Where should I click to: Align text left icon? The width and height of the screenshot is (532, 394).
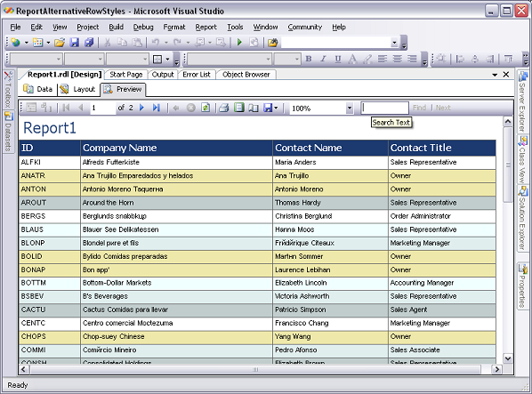(383, 59)
